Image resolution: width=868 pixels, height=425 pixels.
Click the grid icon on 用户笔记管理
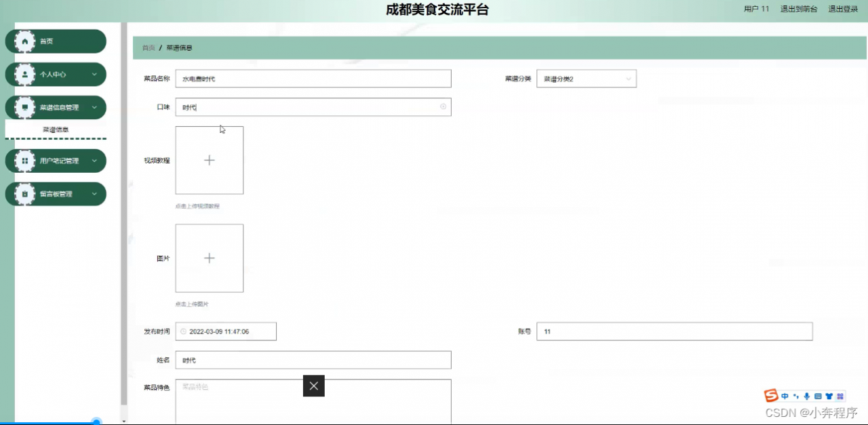point(24,161)
